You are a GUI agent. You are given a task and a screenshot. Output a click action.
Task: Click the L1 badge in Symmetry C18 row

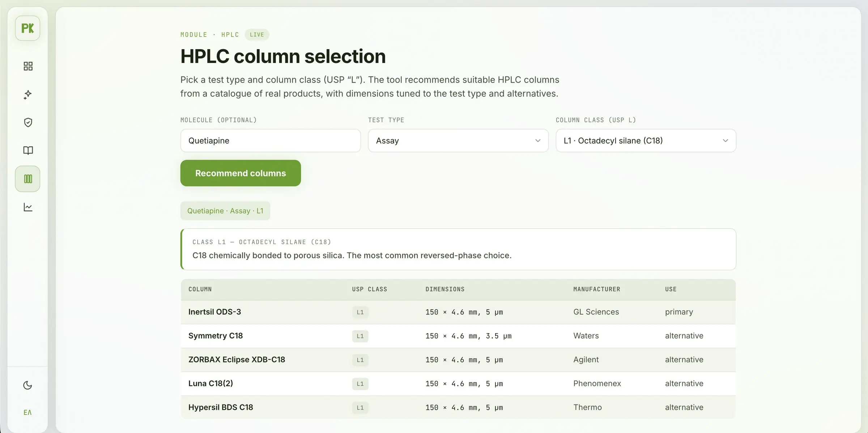pyautogui.click(x=360, y=336)
